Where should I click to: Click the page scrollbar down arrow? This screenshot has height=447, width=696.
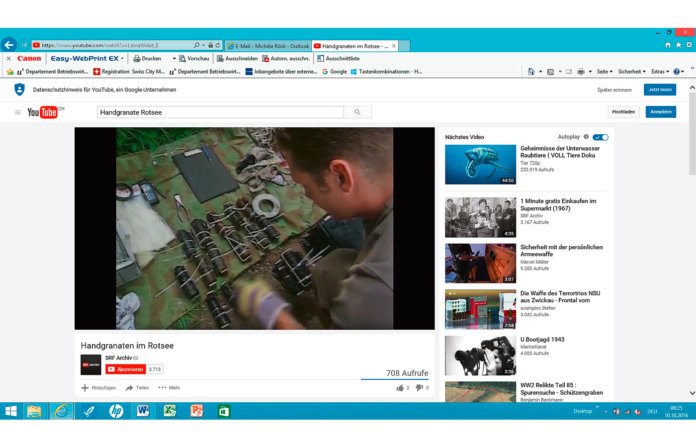click(x=692, y=393)
